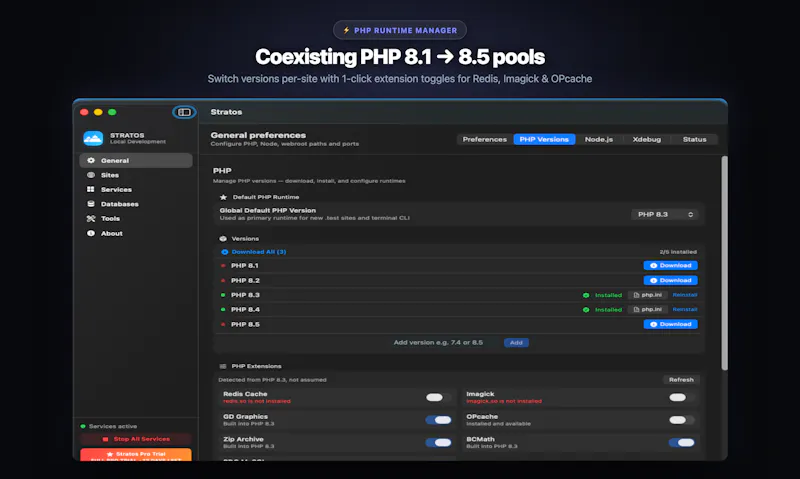Open Databases in the sidebar

(x=136, y=204)
